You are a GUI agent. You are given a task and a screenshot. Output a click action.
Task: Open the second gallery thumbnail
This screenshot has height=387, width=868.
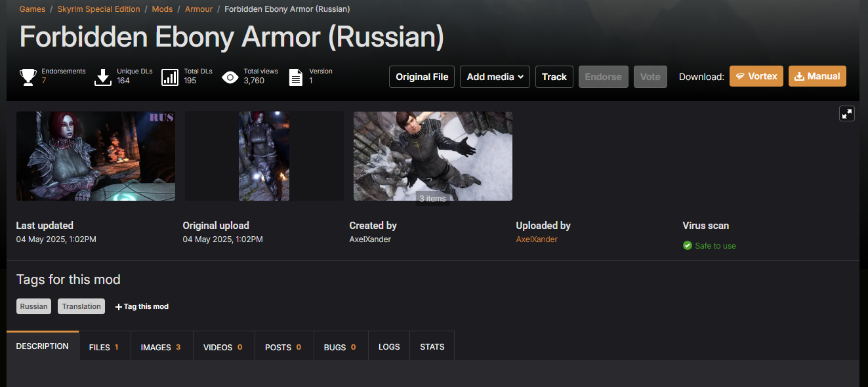pos(264,156)
